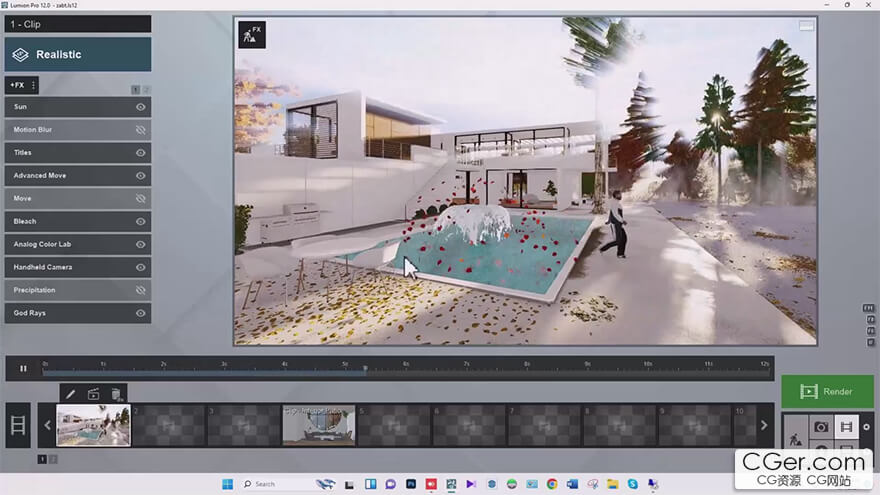Open Photo mode with the camera icon

[820, 427]
